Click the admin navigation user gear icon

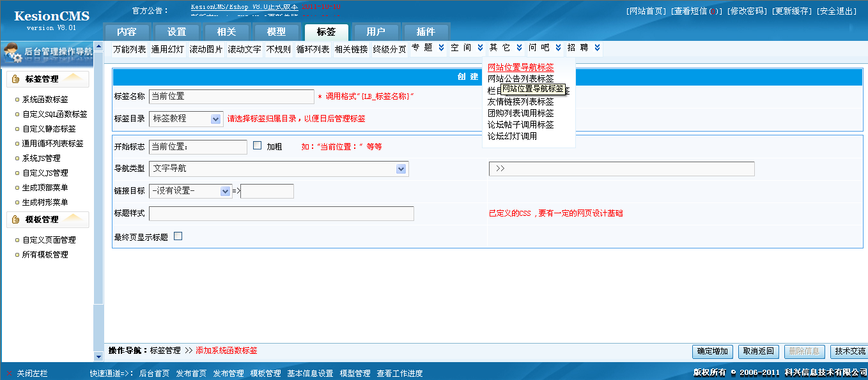tap(13, 54)
